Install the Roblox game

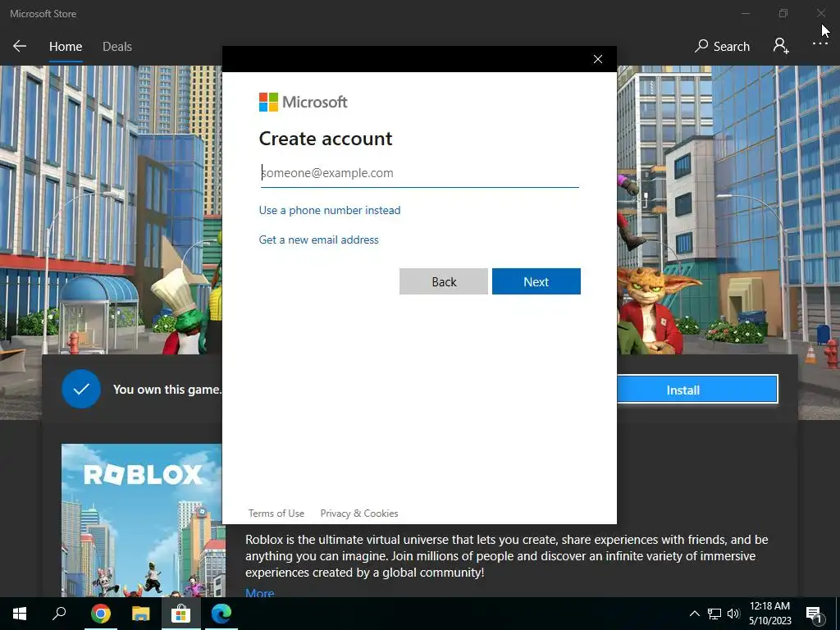(x=697, y=390)
